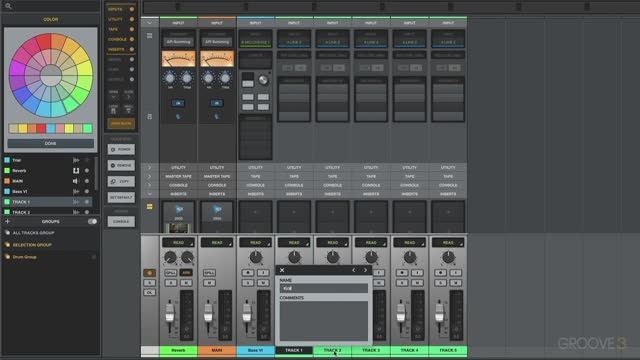Collapse the INSERTS row chevron
The height and width of the screenshot is (360, 640).
pos(149,194)
